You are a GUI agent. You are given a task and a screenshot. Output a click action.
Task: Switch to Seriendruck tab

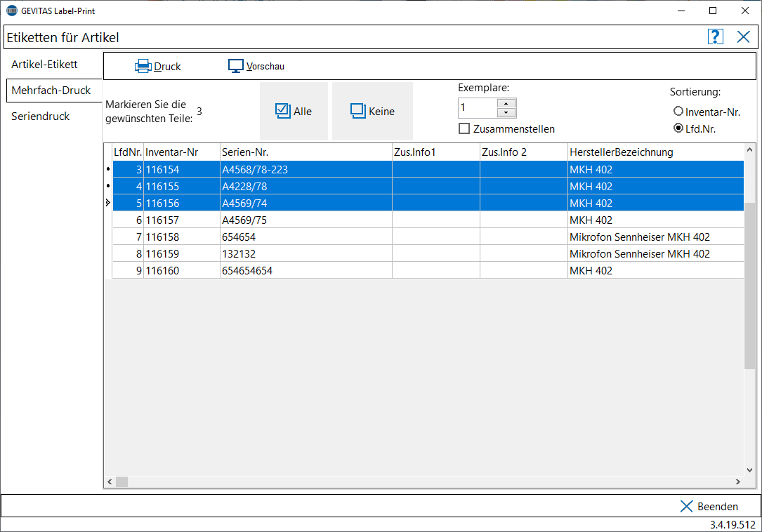pos(41,116)
